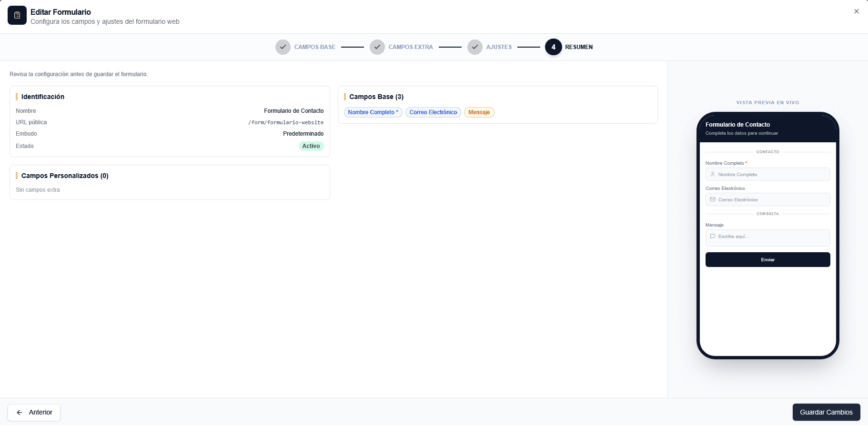Click the Sin campos extra text
Viewport: 868px width, 425px height.
tap(38, 190)
